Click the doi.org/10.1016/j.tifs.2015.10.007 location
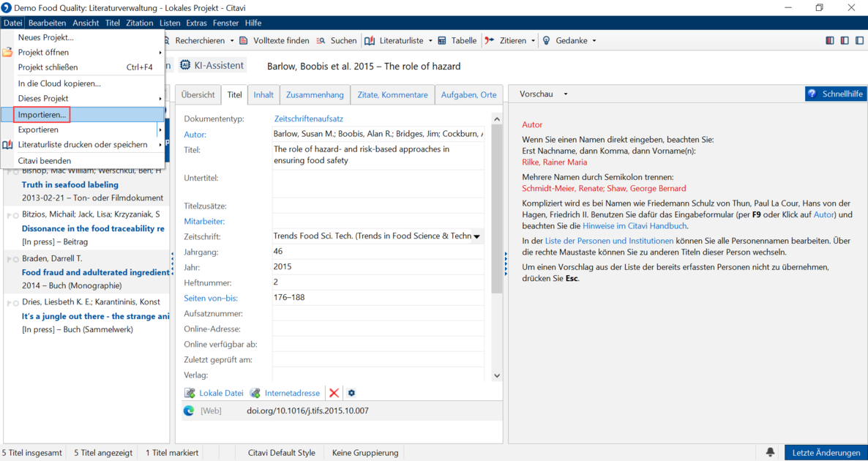 tap(308, 411)
